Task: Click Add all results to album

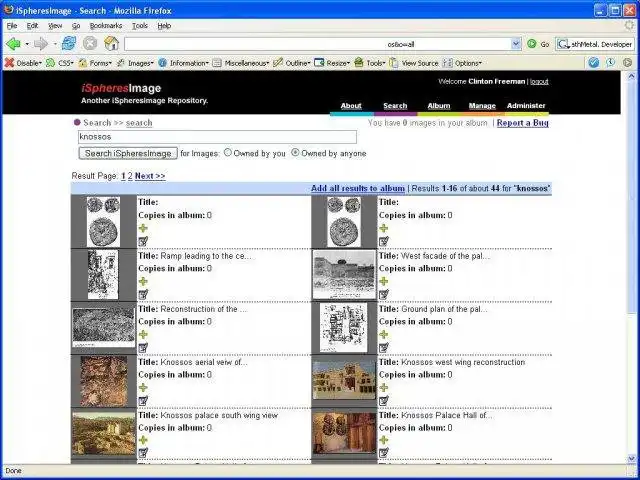Action: pyautogui.click(x=358, y=188)
